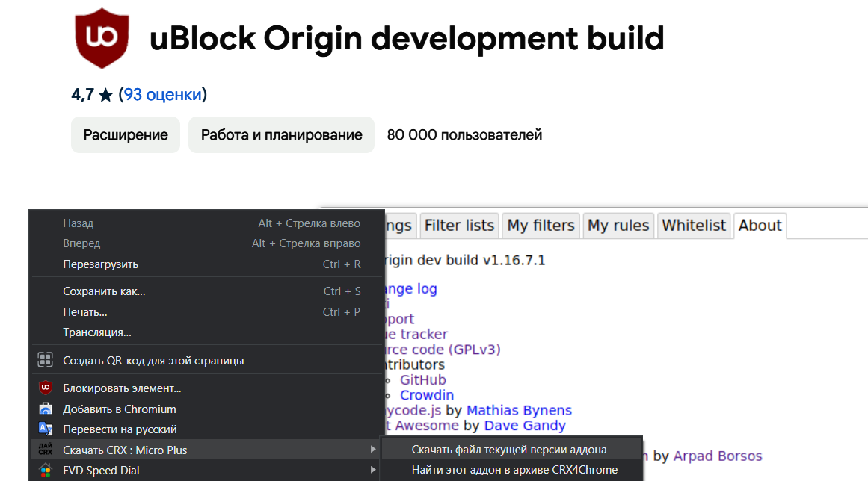This screenshot has width=868, height=481.
Task: Open the 93 оценки ratings link
Action: [163, 95]
